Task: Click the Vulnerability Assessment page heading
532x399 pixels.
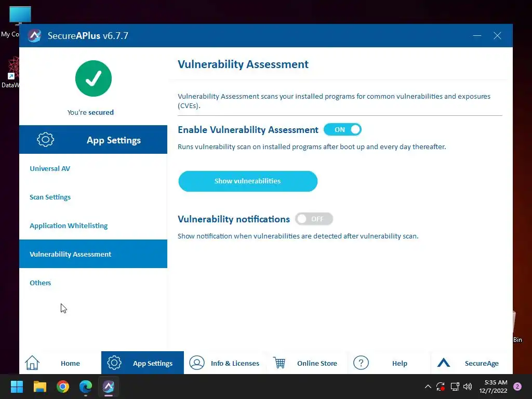Action: click(x=243, y=64)
